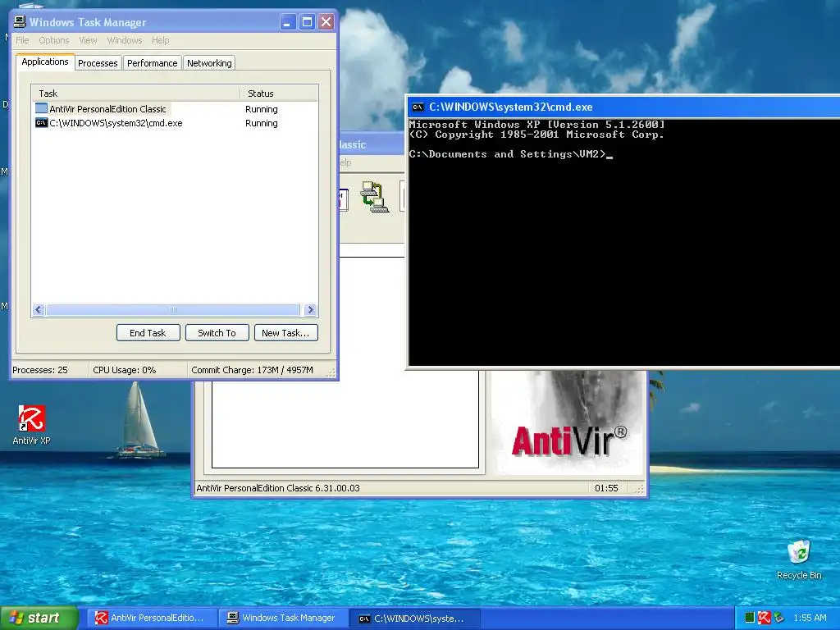
Task: Select the AntiVir PersonalEdition Classic task row
Action: click(175, 109)
